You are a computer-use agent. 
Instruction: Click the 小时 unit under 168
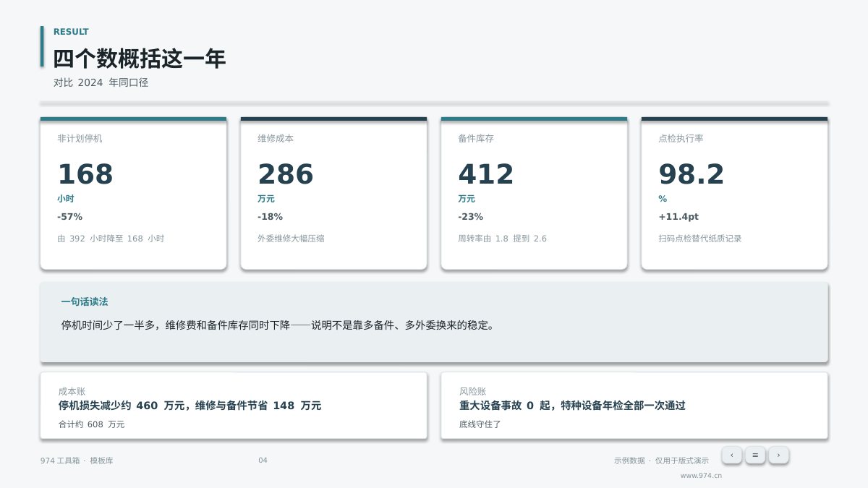[66, 199]
